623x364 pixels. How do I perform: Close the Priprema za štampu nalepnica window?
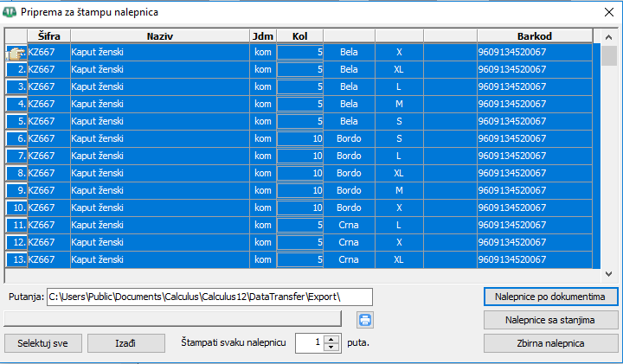coord(608,12)
